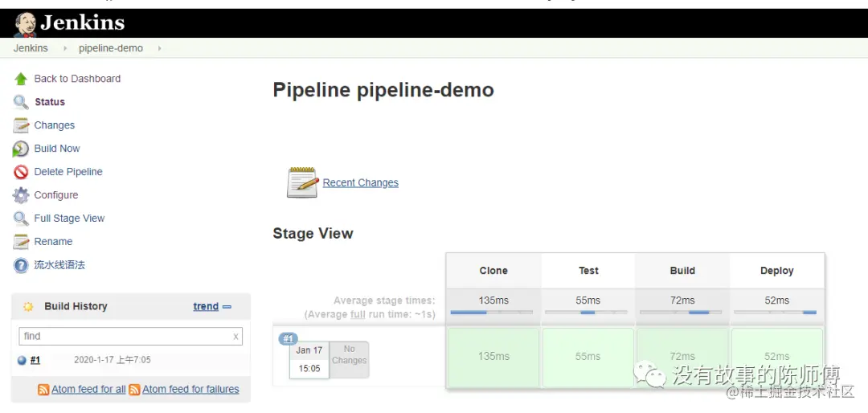The width and height of the screenshot is (868, 413).
Task: Open the Rename page
Action: tap(53, 241)
